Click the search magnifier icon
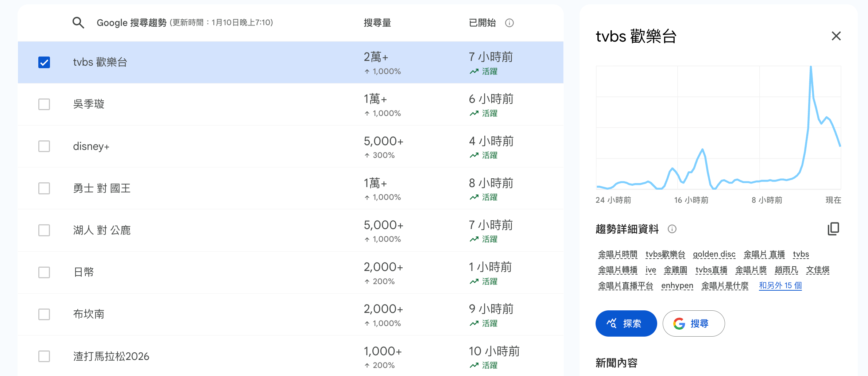This screenshot has width=868, height=376. pyautogui.click(x=78, y=23)
